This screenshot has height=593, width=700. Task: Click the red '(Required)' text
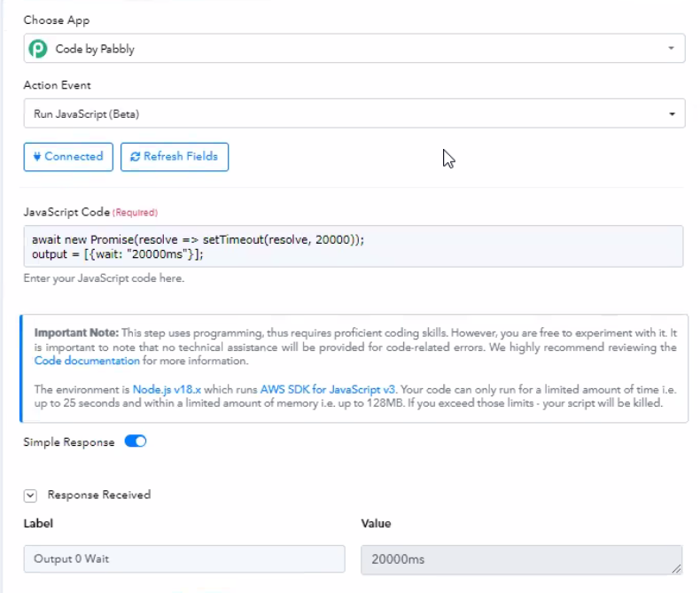(x=135, y=213)
